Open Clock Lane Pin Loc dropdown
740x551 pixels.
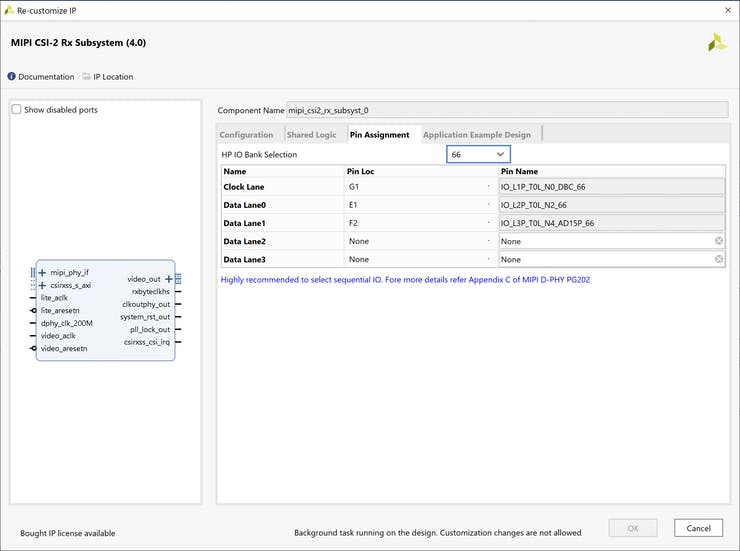(488, 187)
